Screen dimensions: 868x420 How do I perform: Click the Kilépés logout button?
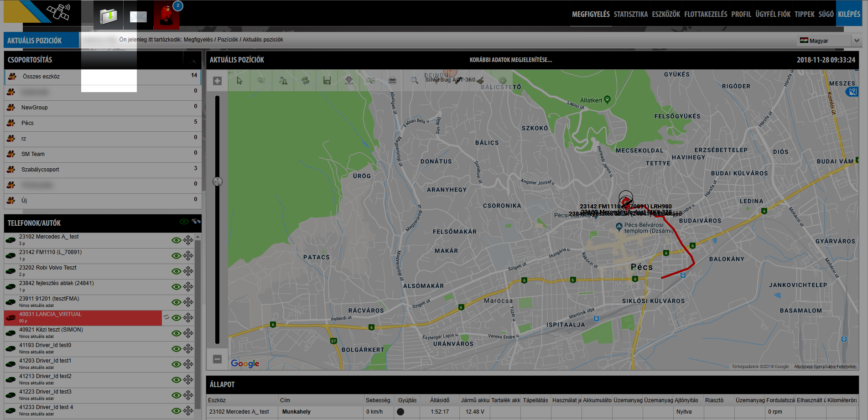[849, 14]
